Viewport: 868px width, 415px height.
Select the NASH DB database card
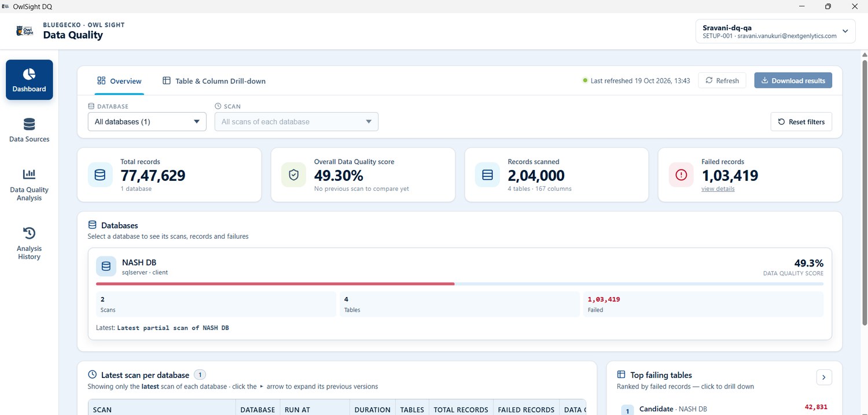tap(459, 294)
